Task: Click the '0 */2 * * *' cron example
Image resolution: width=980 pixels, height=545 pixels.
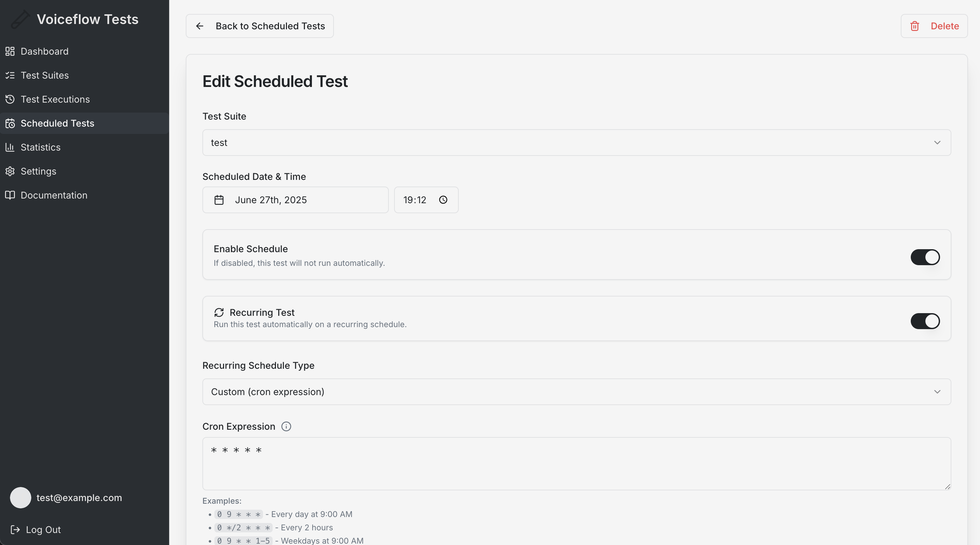Action: pyautogui.click(x=243, y=528)
